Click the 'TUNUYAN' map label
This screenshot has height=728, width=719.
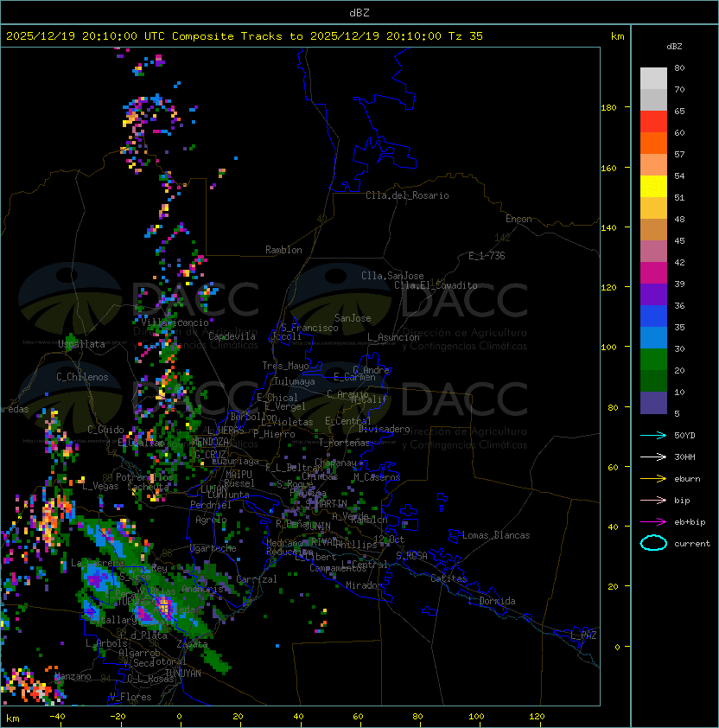[183, 674]
